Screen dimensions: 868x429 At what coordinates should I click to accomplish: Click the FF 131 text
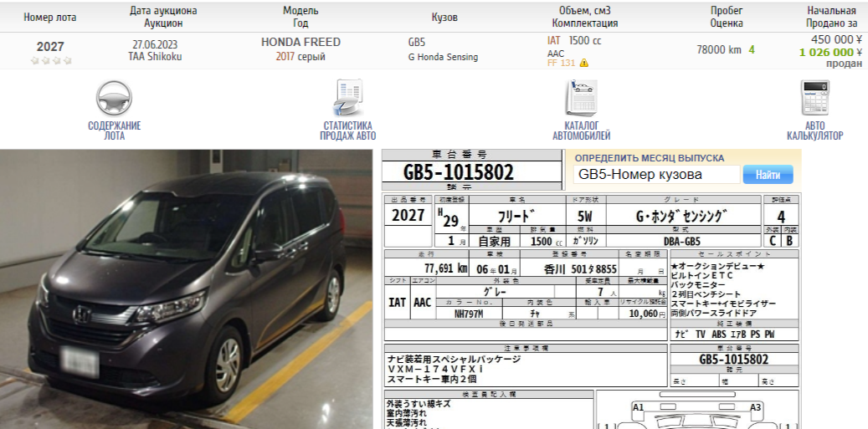(x=562, y=63)
